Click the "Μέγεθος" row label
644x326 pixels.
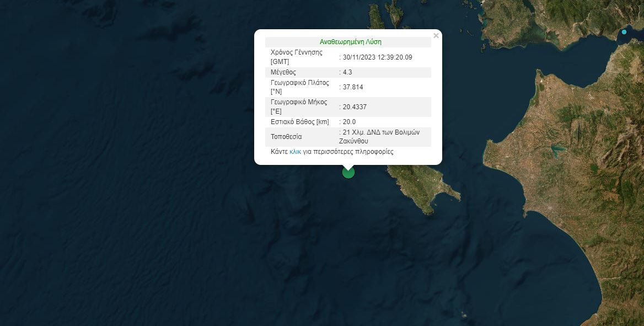pos(283,72)
